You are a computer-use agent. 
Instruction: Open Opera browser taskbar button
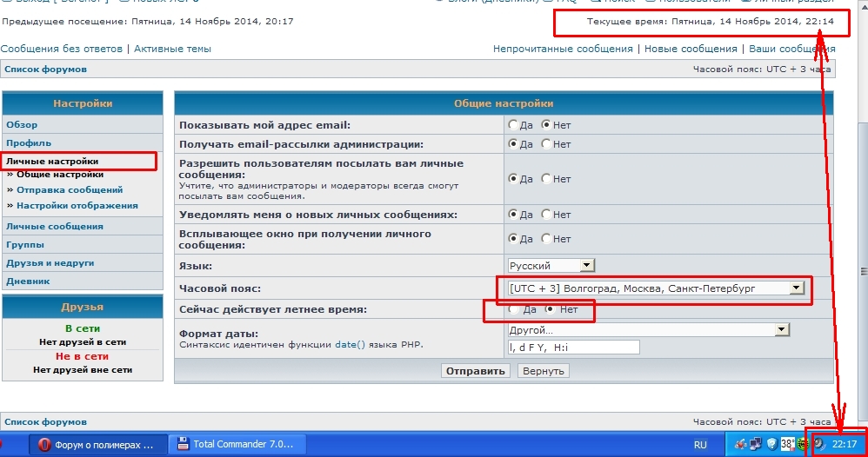[x=97, y=444]
